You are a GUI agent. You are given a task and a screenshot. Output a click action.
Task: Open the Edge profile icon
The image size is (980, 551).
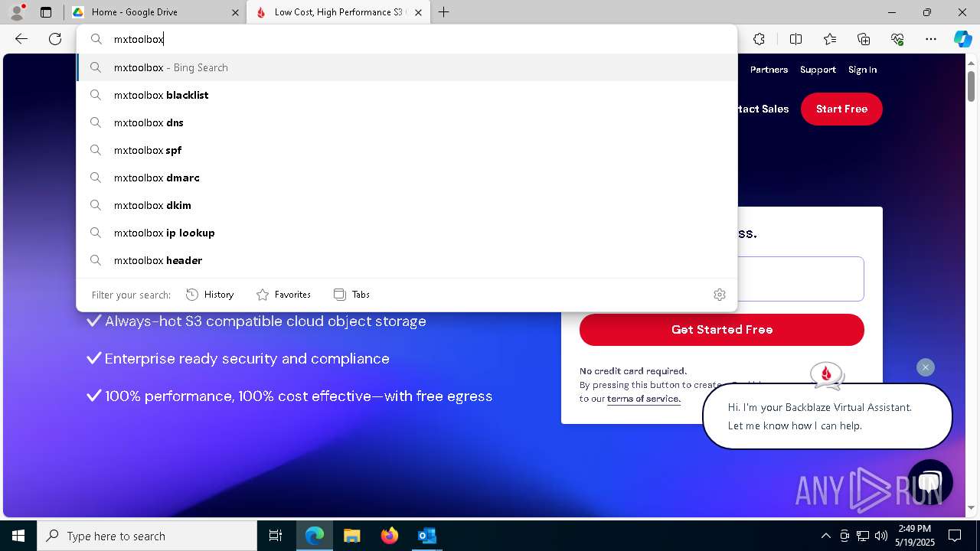[x=16, y=12]
